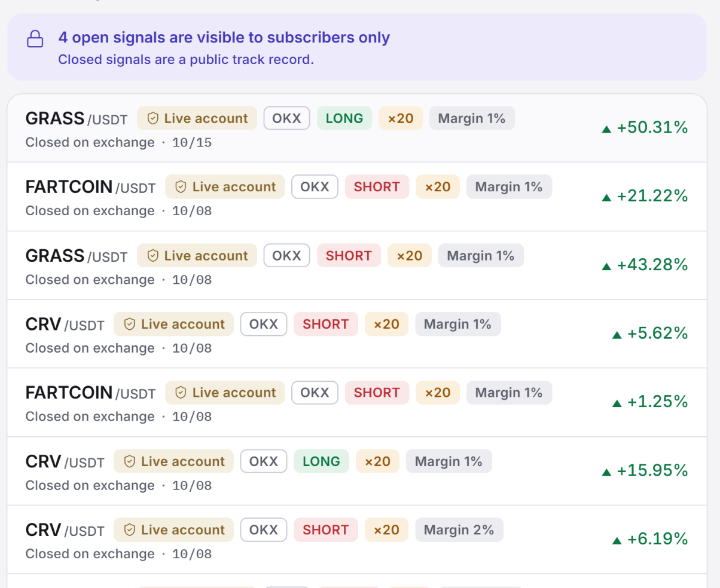
Task: Click the SHORT tag in the FARTCOIN +1.25% row
Action: click(x=377, y=393)
